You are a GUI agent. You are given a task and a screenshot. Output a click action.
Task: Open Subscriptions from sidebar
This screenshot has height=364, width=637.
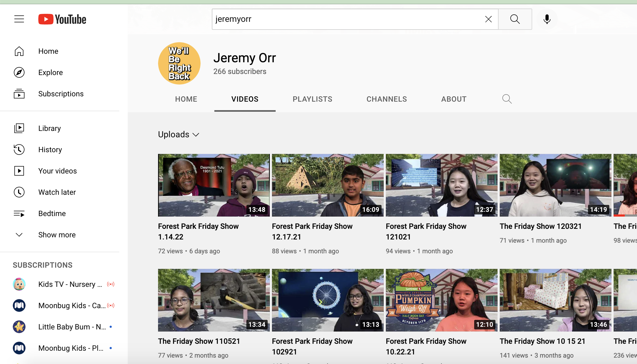(61, 94)
